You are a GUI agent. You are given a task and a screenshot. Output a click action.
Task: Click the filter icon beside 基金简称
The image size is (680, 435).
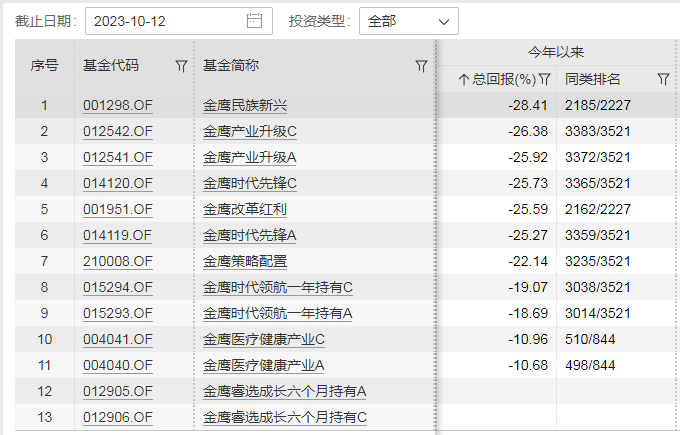click(x=422, y=66)
